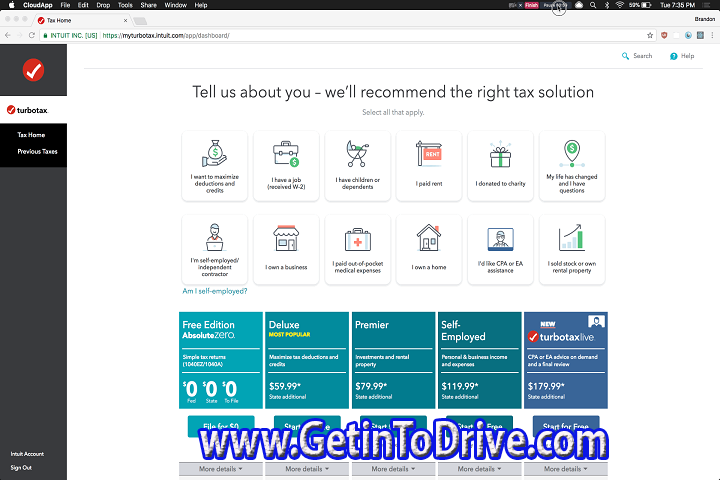This screenshot has width=720, height=480.
Task: Select the self-employed/independent contractor card
Action: [214, 249]
